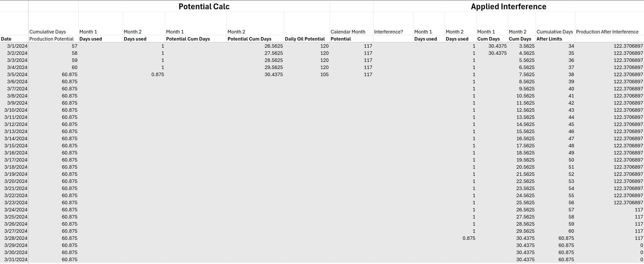Click the Applied Interference header cell
Screen dimensions: 644x264
click(508, 6)
